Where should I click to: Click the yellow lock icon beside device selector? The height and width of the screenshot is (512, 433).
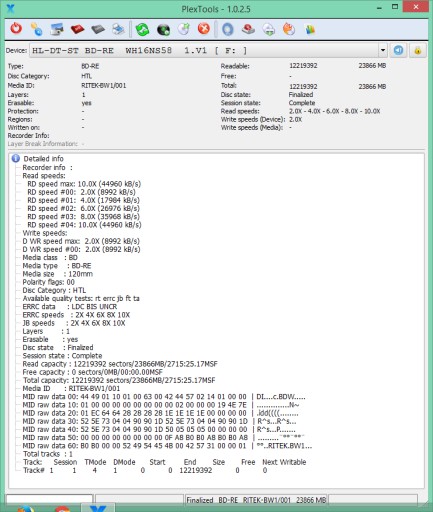click(x=418, y=51)
